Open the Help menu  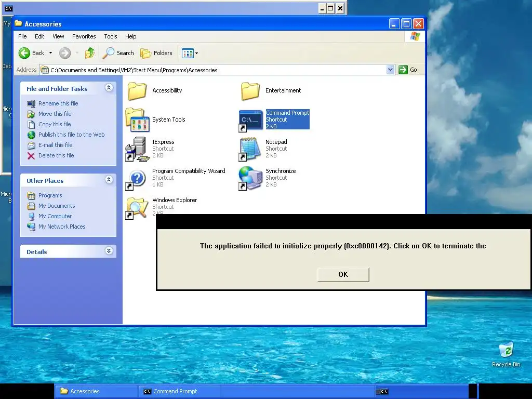(x=130, y=36)
